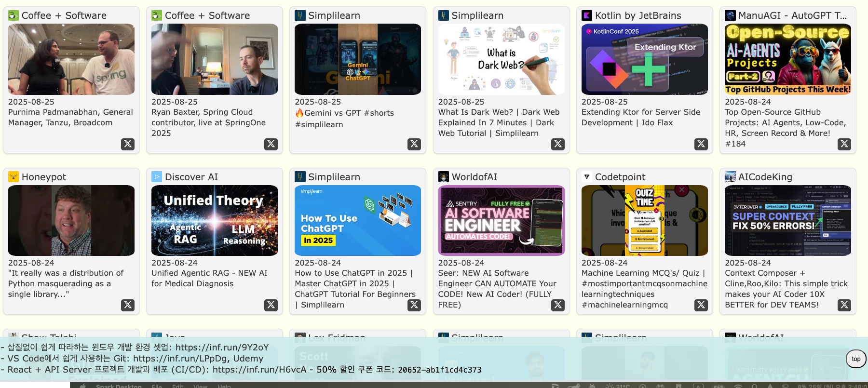This screenshot has height=388, width=868.
Task: Click Simplilearn icon on the ChatGPT 2025 card
Action: pos(300,177)
